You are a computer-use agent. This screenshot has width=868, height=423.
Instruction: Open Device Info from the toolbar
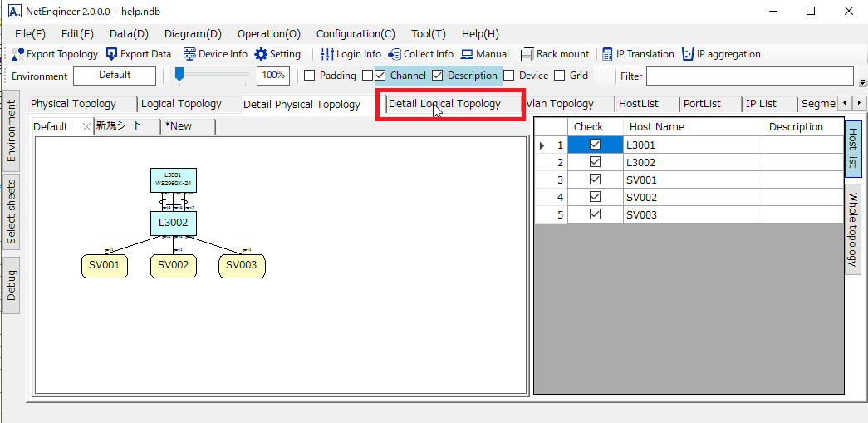point(190,54)
